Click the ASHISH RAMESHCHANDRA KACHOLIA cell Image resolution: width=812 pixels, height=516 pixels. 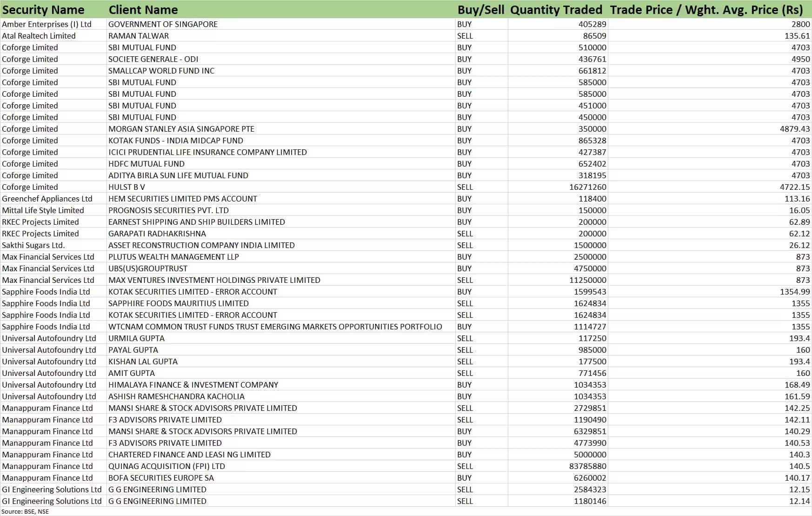click(x=176, y=396)
